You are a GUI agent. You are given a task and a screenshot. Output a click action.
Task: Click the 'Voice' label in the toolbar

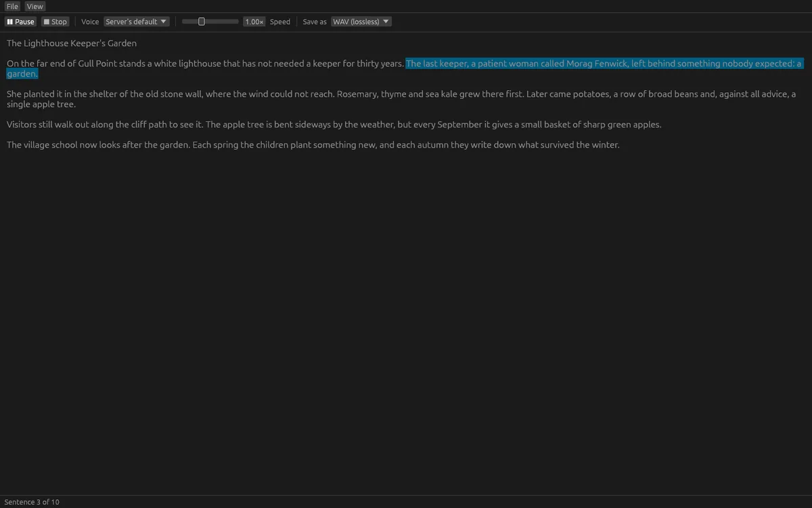point(90,22)
